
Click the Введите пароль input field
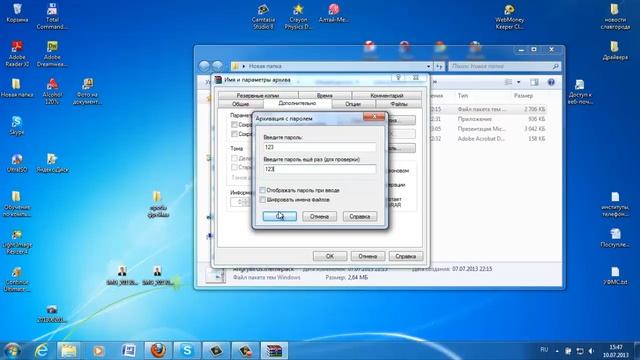[320, 147]
